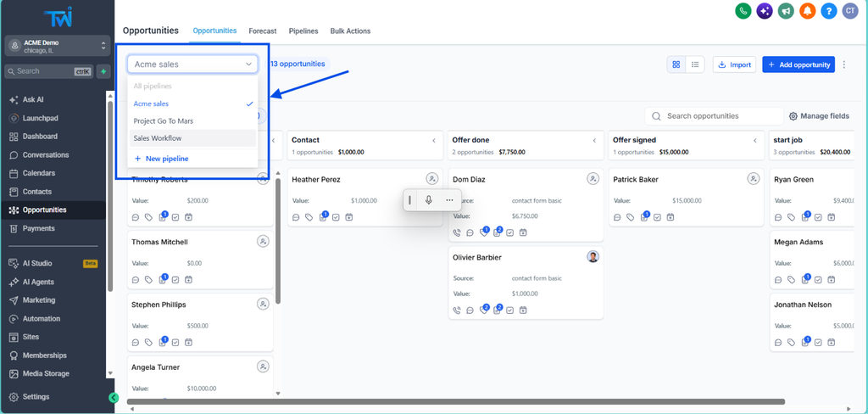Click the tag icon on Heather Perez card

(309, 217)
